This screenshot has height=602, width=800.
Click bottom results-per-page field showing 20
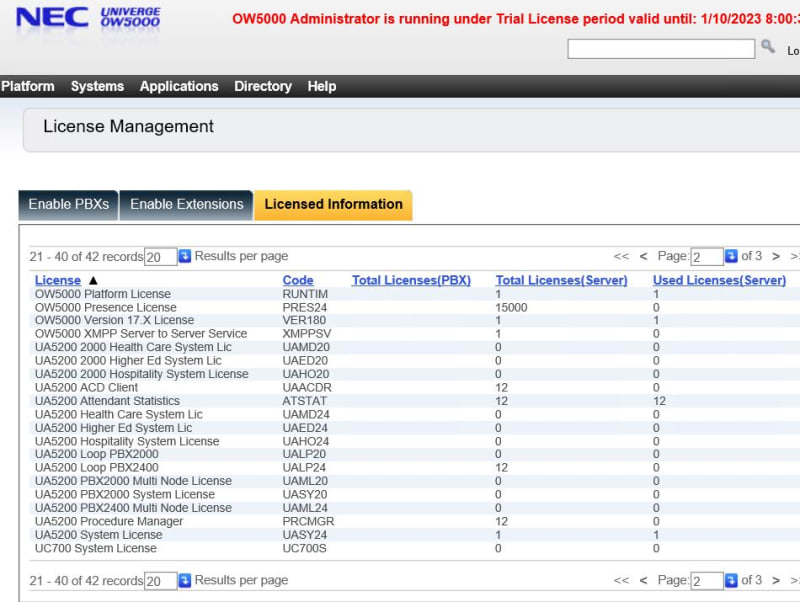coord(161,581)
